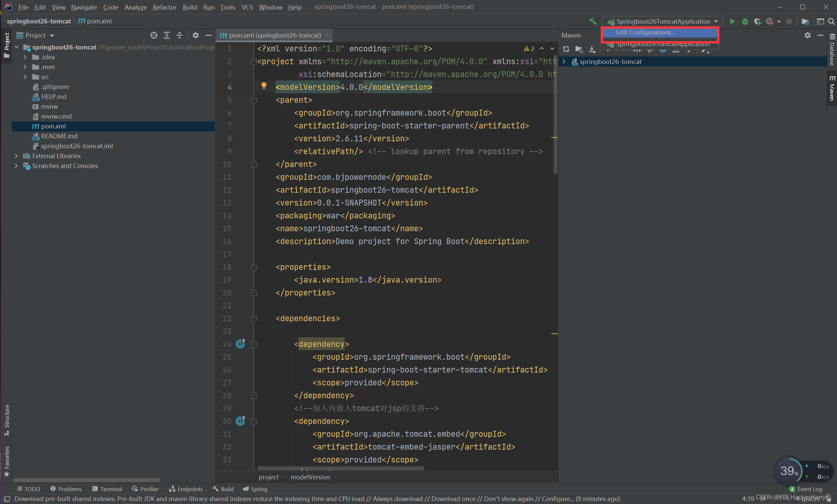Jump to previous highlighted error arrow
Viewport: 837px width, 504px height.
click(x=542, y=48)
